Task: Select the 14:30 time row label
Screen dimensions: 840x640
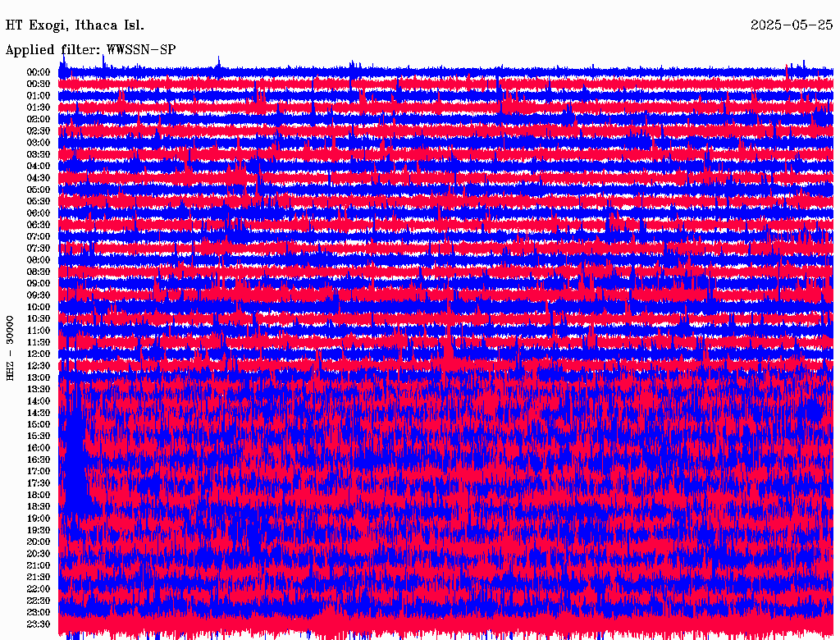Action: [39, 414]
